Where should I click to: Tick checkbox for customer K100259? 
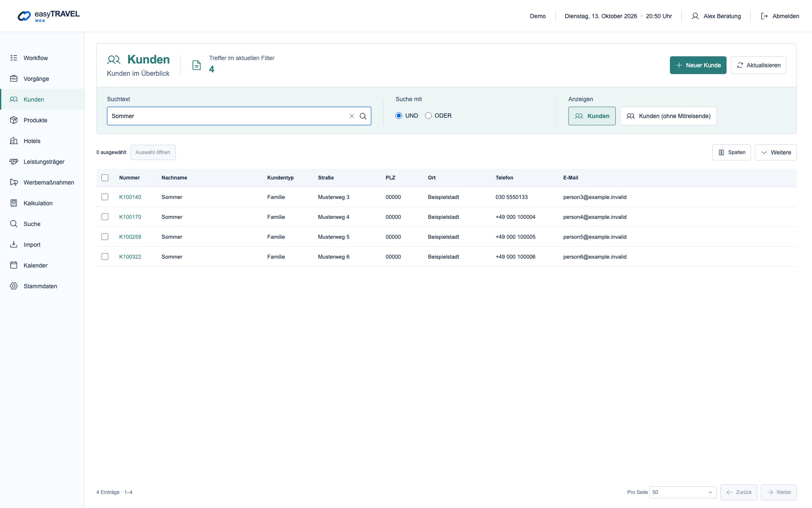[105, 237]
